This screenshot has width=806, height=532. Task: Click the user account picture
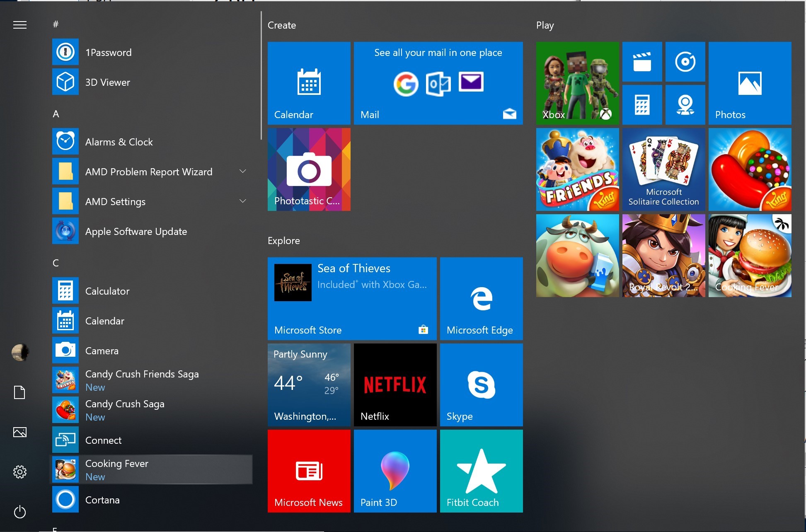pos(20,352)
